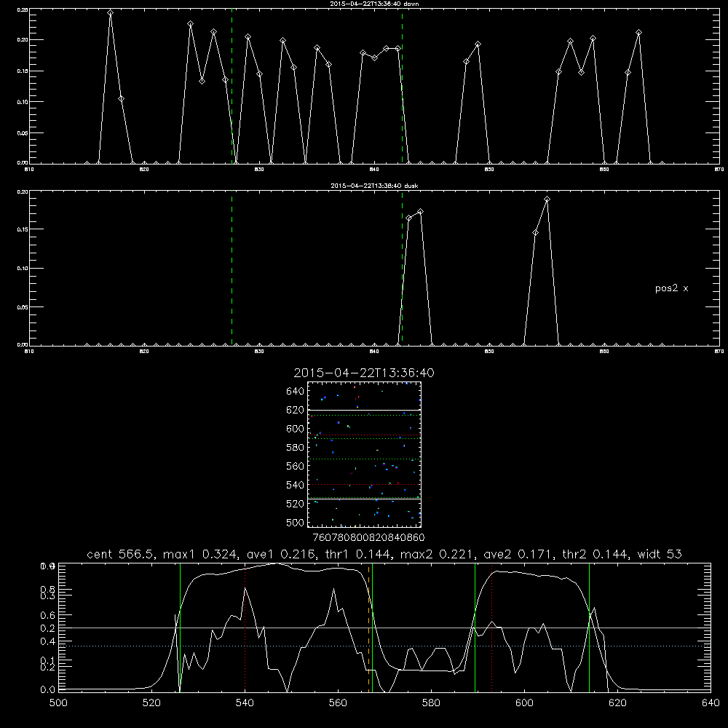Screen dimensions: 728x728
Task: Click the "640" x-axis label of bottom plot
Action: pos(711,703)
